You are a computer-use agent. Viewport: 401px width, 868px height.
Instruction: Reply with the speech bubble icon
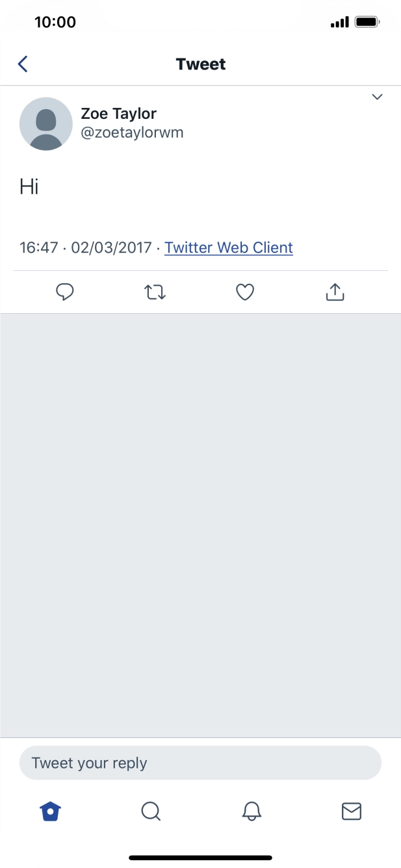click(x=64, y=292)
